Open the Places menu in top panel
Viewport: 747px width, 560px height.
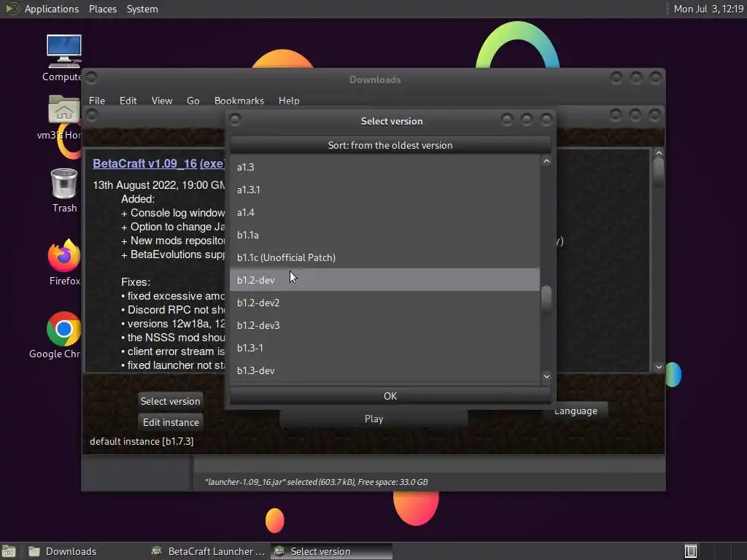click(102, 9)
